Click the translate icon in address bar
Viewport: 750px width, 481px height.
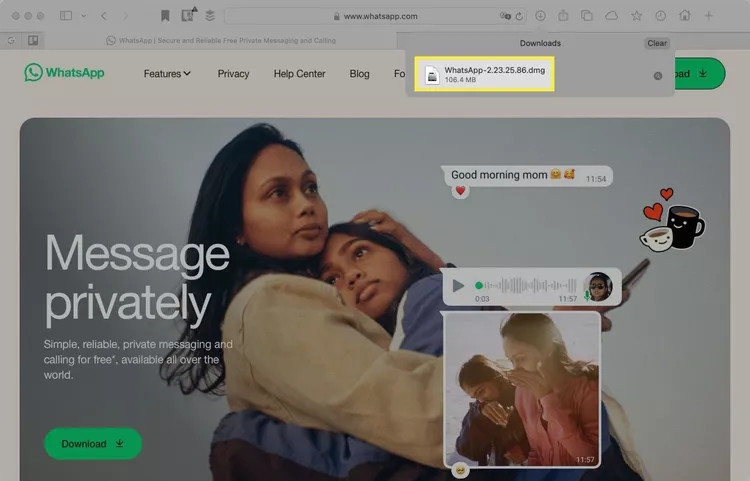(505, 16)
